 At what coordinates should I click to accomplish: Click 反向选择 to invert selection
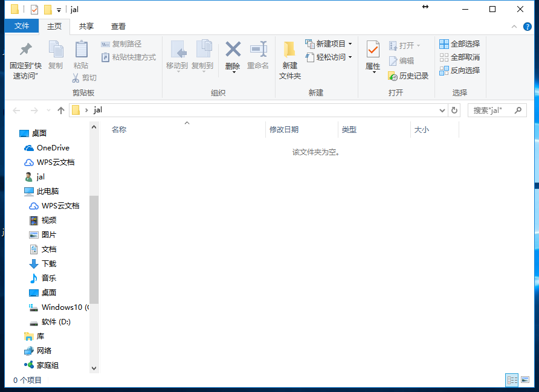point(461,71)
